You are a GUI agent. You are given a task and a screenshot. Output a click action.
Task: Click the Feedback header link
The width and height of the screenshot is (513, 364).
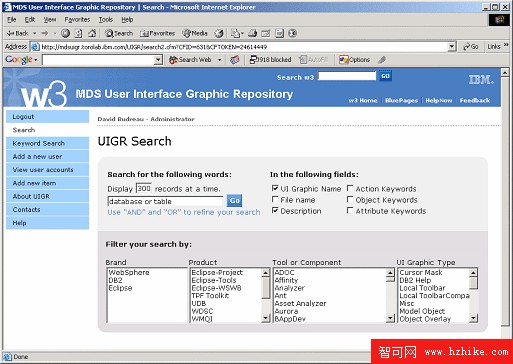[475, 100]
